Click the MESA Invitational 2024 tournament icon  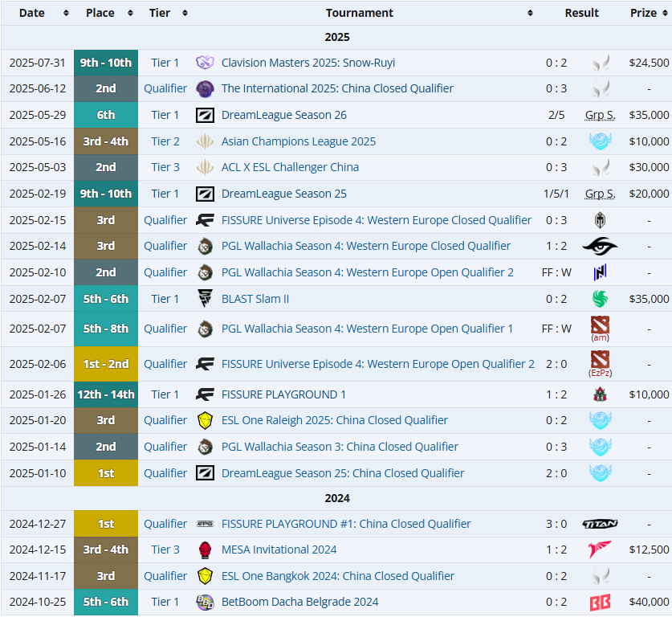click(x=205, y=550)
